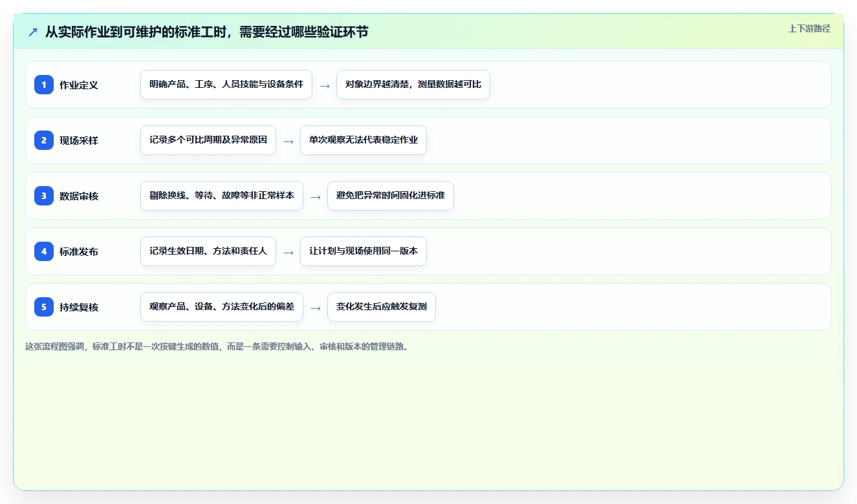Click the box 让计划与现场使用同一版本
The image size is (857, 504).
pyautogui.click(x=363, y=251)
